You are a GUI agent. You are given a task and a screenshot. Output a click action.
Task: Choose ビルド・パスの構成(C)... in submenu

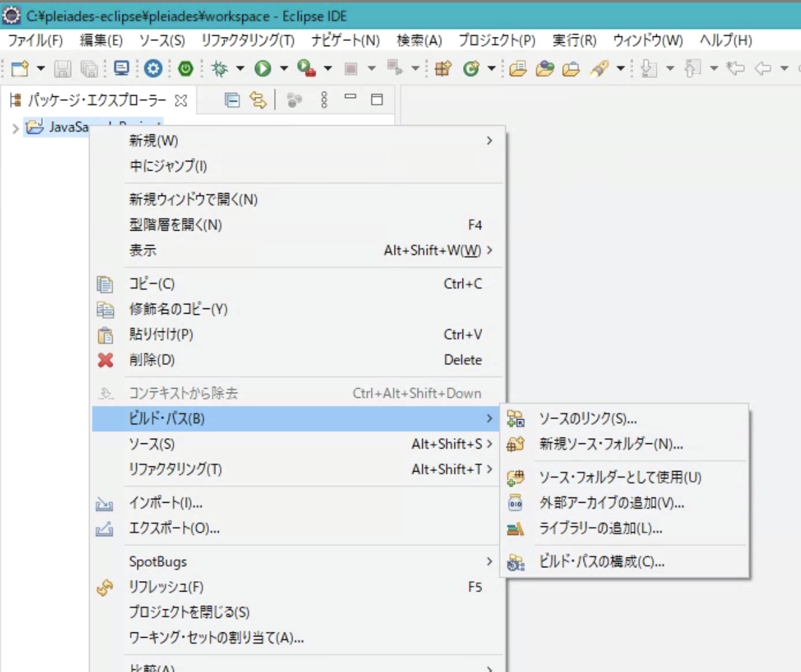coord(624,562)
